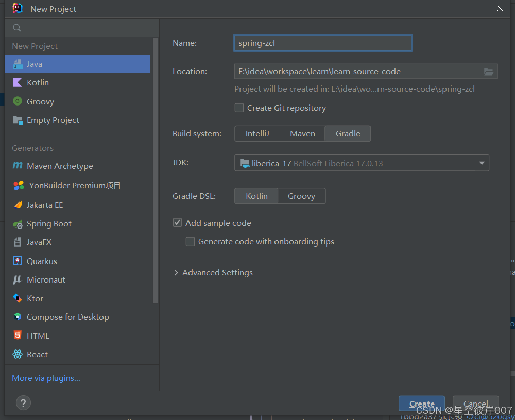Select Compose for Desktop label
Viewport: 515px width, 420px height.
click(67, 317)
